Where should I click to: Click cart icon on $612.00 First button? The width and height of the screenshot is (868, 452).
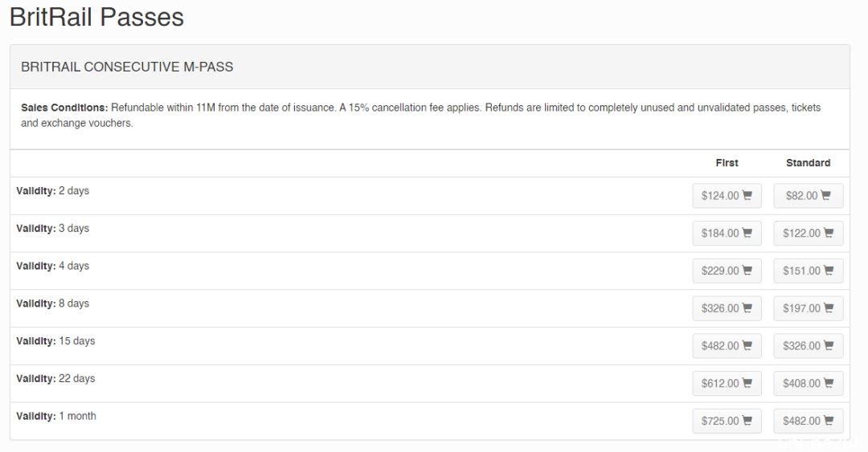pyautogui.click(x=747, y=383)
